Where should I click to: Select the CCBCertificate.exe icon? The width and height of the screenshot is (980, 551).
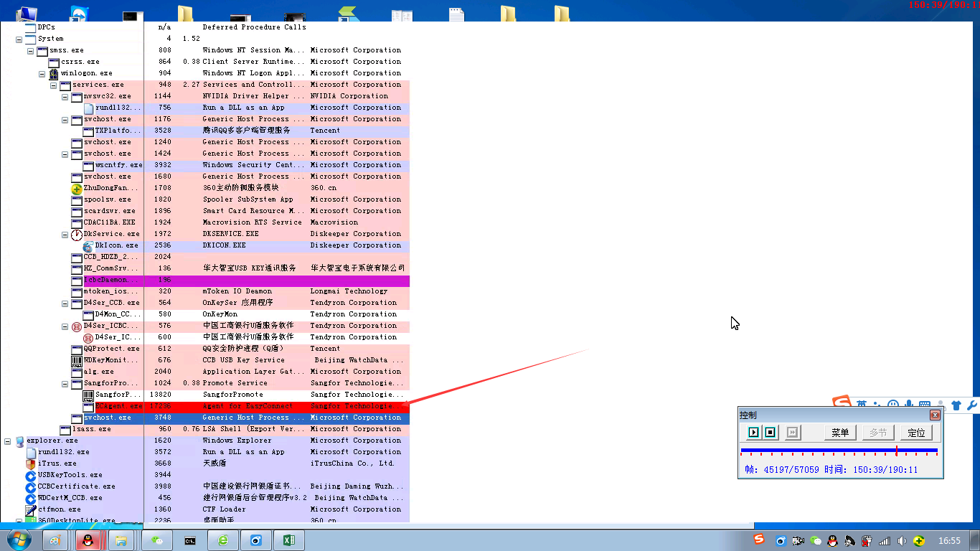click(31, 486)
